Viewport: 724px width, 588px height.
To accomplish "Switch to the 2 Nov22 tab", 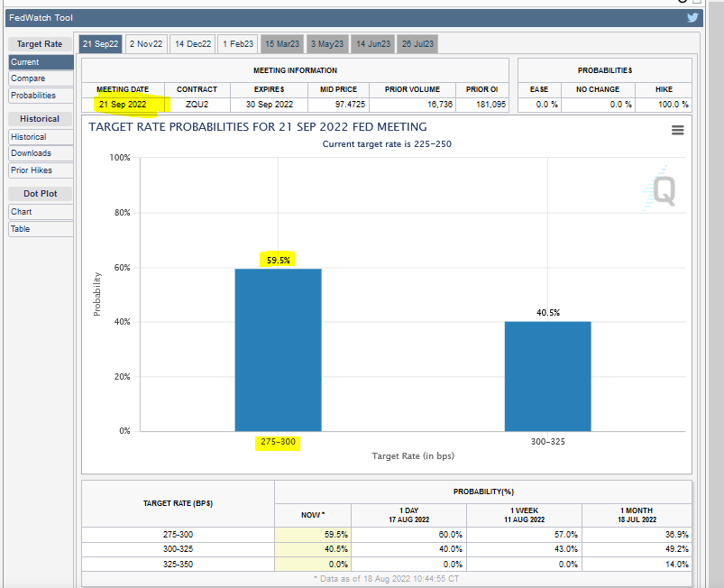I will 146,44.
